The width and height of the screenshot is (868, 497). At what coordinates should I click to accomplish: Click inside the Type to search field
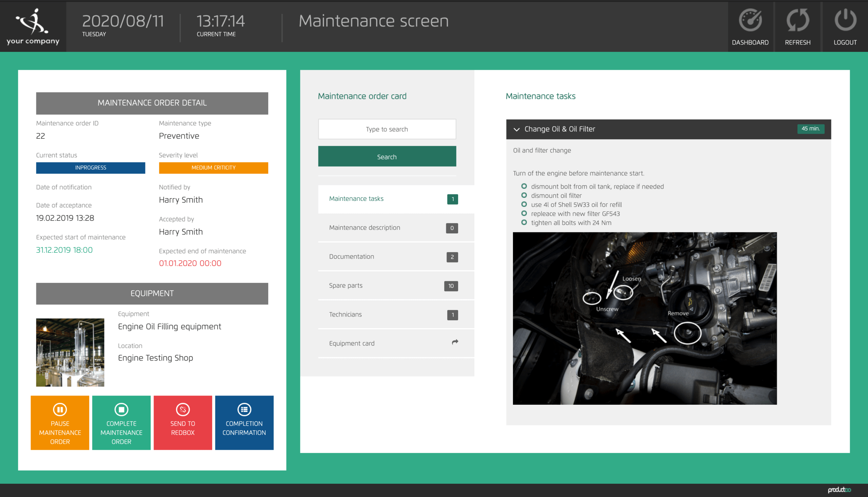tap(387, 129)
